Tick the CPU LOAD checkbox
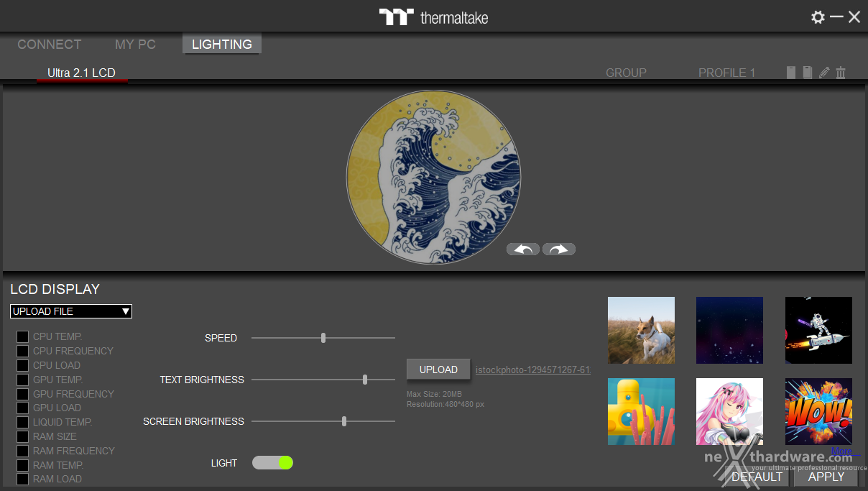The width and height of the screenshot is (868, 491). [23, 365]
